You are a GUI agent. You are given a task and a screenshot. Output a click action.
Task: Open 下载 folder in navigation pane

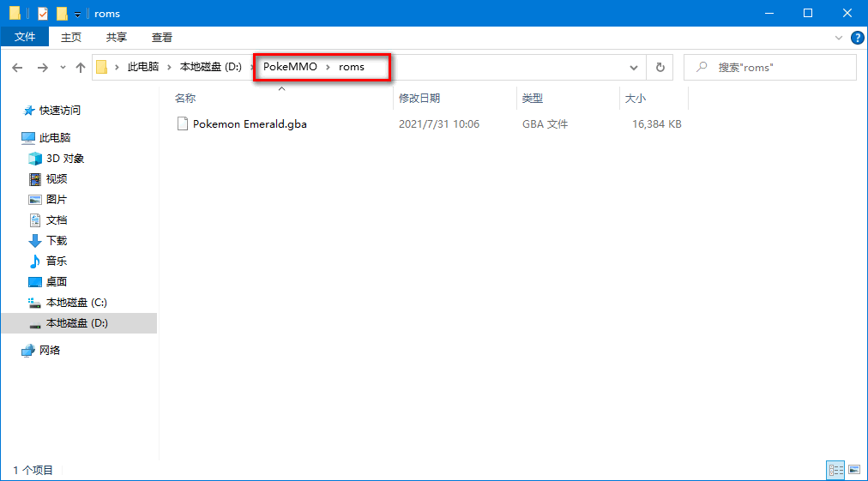pyautogui.click(x=56, y=241)
